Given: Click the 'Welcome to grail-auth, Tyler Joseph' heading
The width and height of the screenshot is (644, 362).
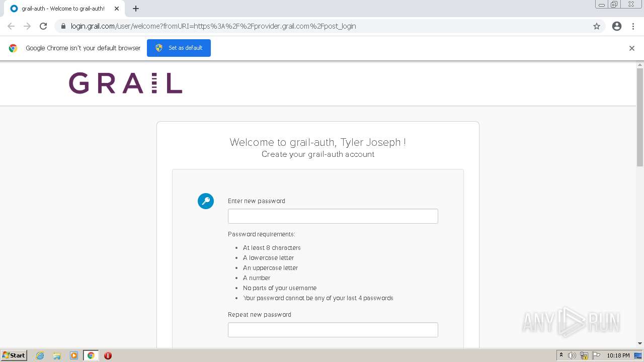Looking at the screenshot, I should point(318,142).
